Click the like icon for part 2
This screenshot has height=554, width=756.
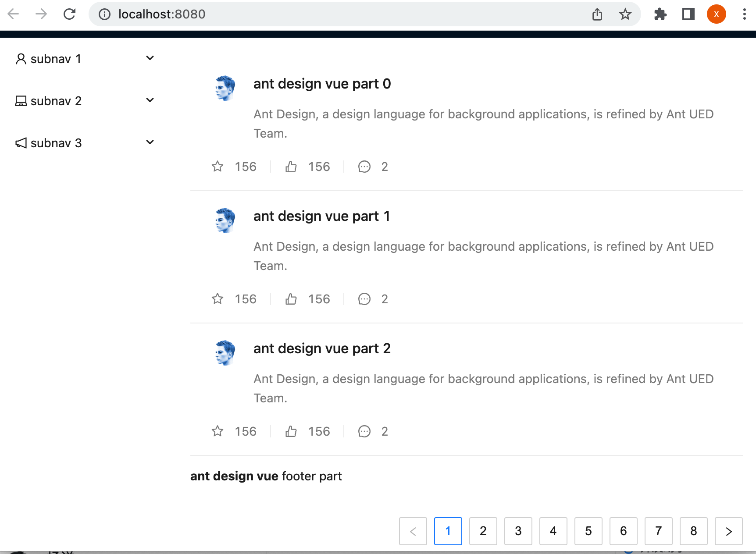tap(291, 431)
